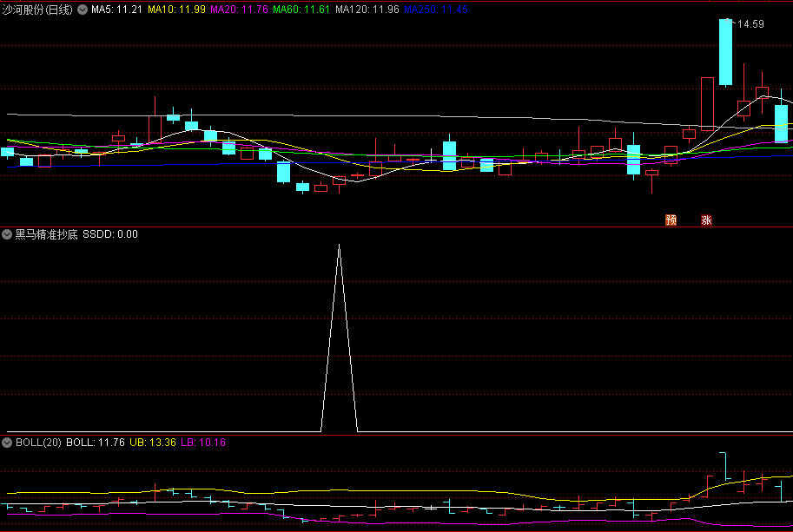Click the MA120: 11.96 label
The width and height of the screenshot is (793, 532).
367,10
